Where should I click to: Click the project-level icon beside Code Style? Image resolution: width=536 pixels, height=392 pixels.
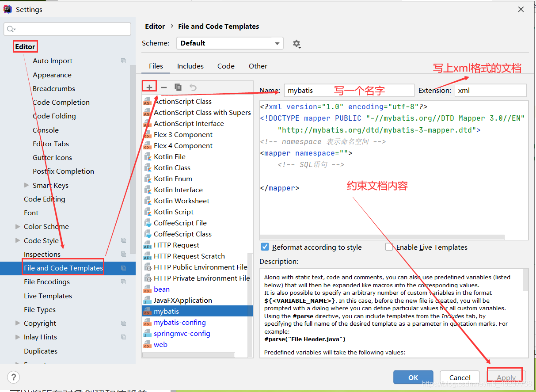123,240
